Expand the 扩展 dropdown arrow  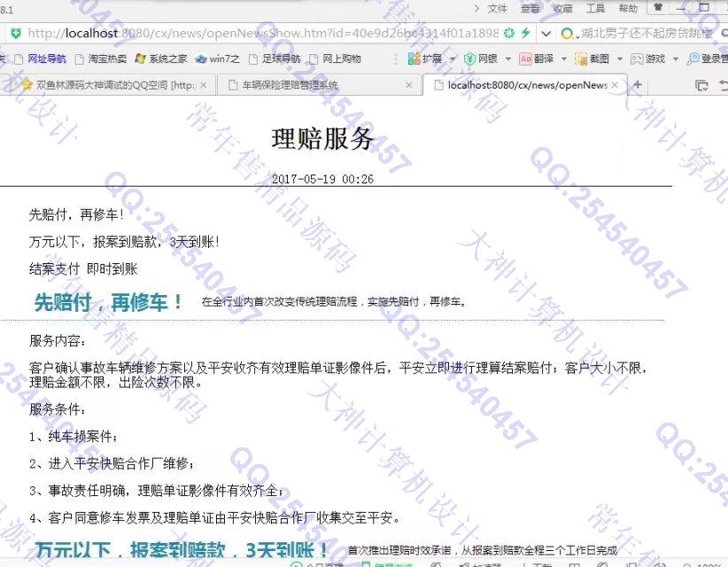tap(453, 59)
